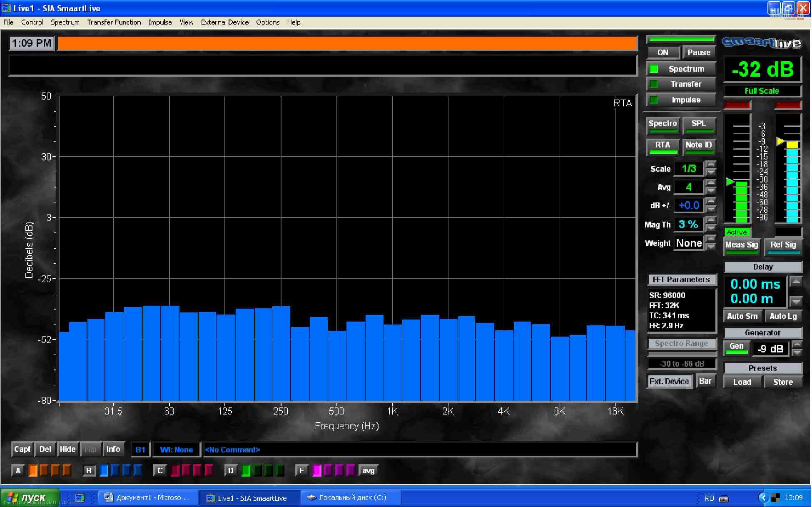Toggle the RTA display button
Image resolution: width=812 pixels, height=507 pixels.
point(663,147)
